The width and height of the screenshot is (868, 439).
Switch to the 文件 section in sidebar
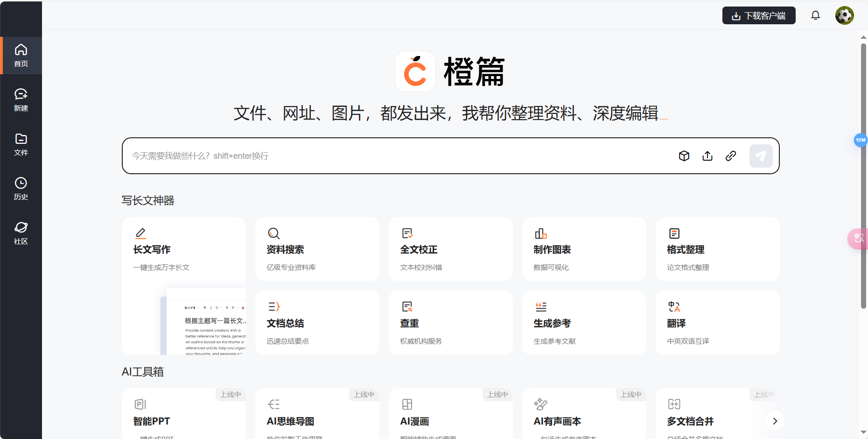[x=21, y=144]
